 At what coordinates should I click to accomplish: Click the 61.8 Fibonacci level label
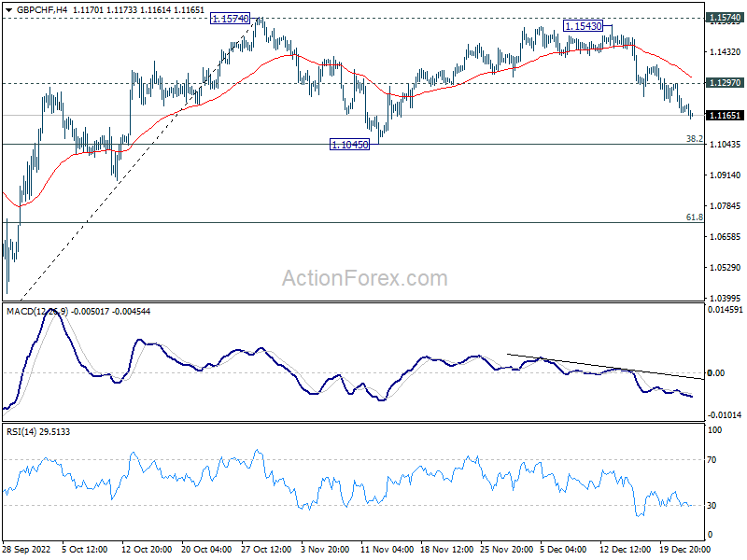[x=694, y=217]
